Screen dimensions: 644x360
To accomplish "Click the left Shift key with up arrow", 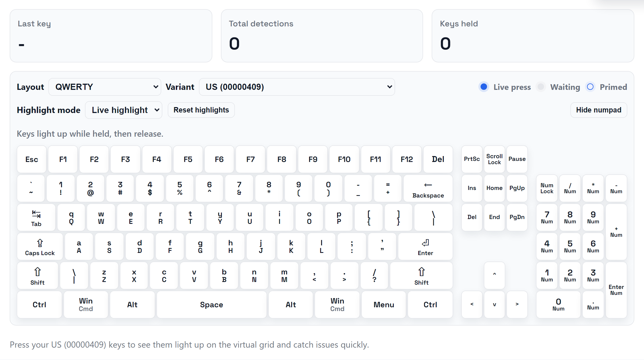I will pyautogui.click(x=37, y=276).
